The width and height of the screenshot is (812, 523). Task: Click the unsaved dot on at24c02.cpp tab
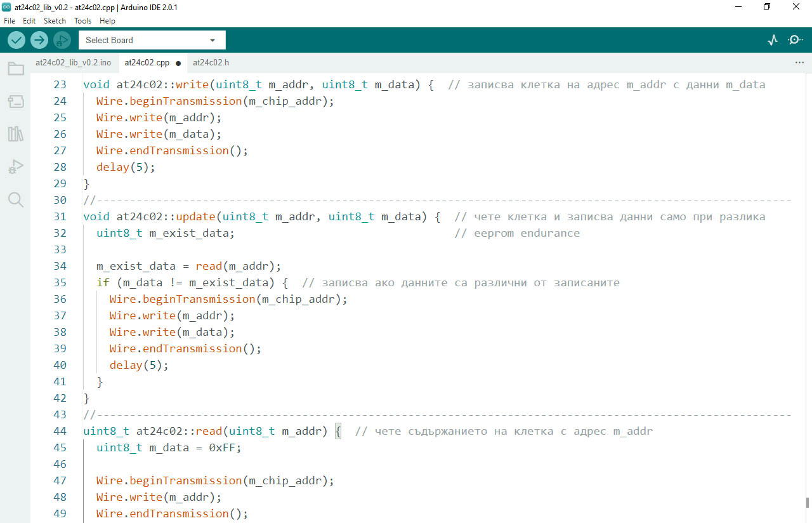point(178,63)
